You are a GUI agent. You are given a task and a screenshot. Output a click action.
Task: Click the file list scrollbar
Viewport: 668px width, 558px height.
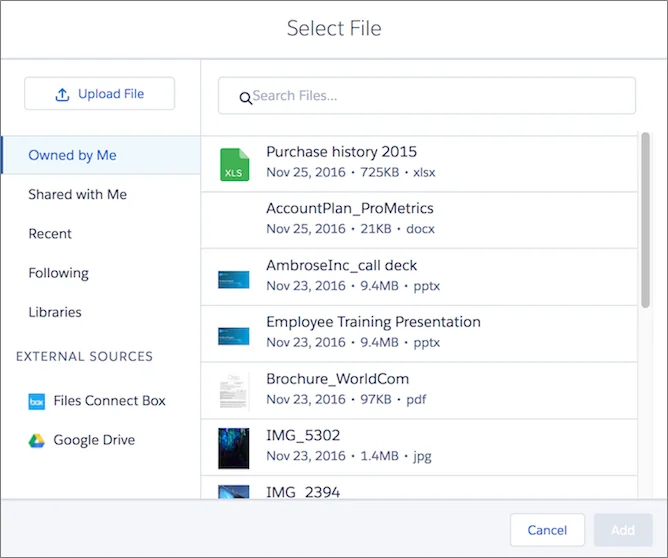point(645,220)
